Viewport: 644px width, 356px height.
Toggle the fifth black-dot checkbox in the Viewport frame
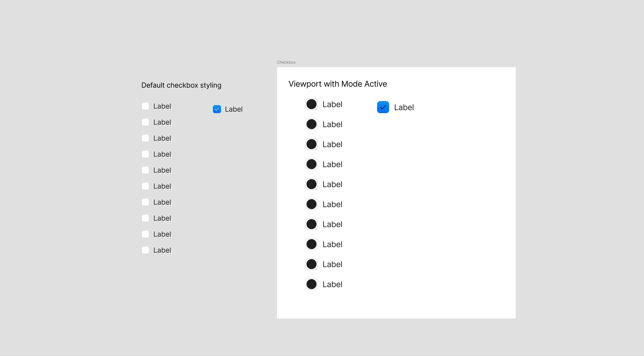pos(312,184)
